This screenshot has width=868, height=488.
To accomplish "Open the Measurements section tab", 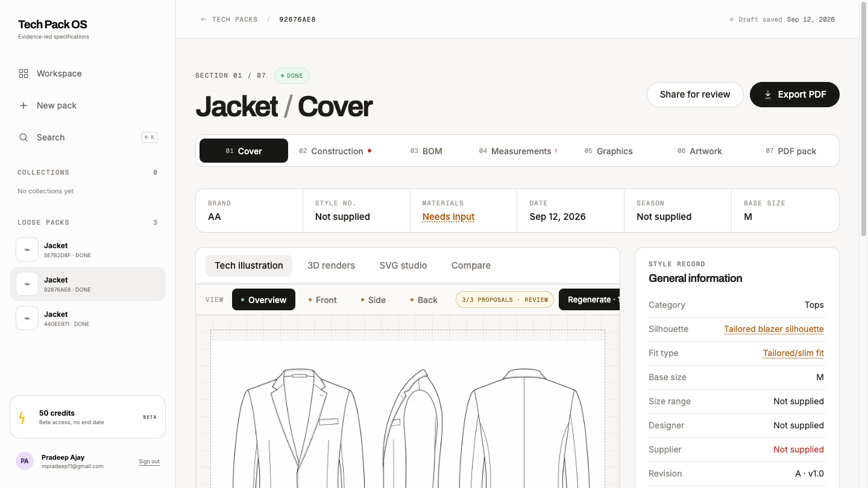I will point(518,151).
